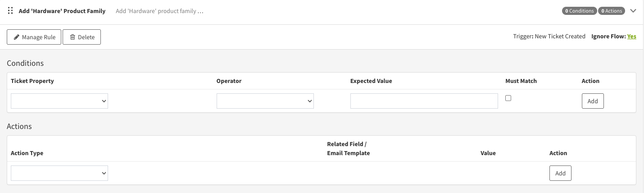Click the Value column header in Actions
This screenshot has height=193, width=644.
click(488, 153)
